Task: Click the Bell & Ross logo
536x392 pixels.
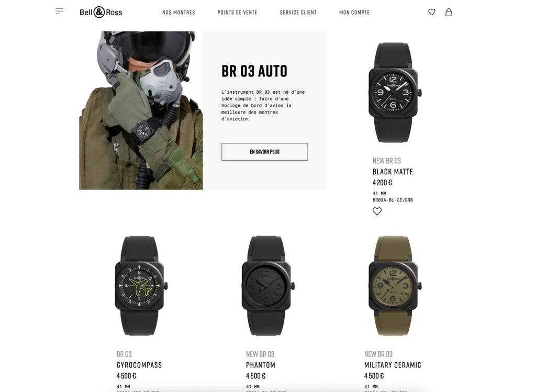Action: click(x=101, y=13)
